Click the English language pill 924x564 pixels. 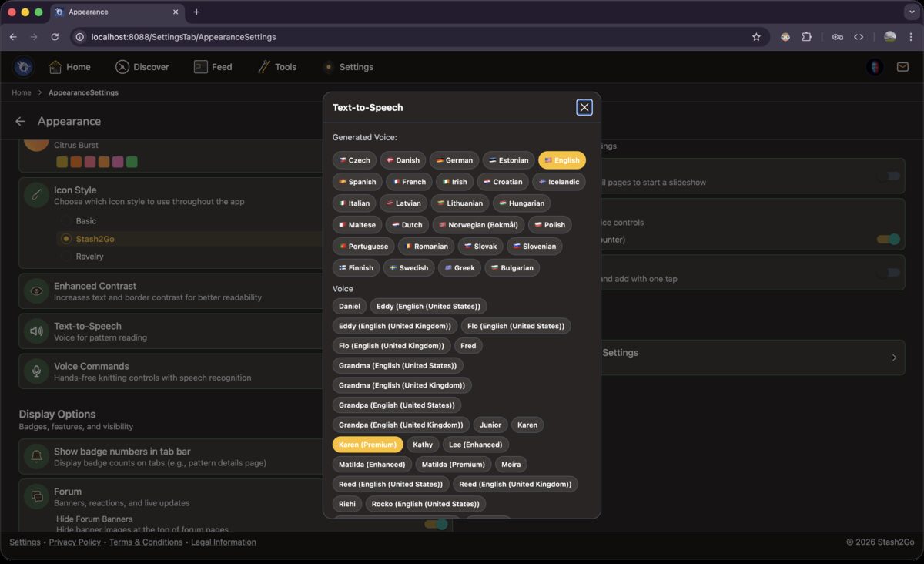pos(561,160)
